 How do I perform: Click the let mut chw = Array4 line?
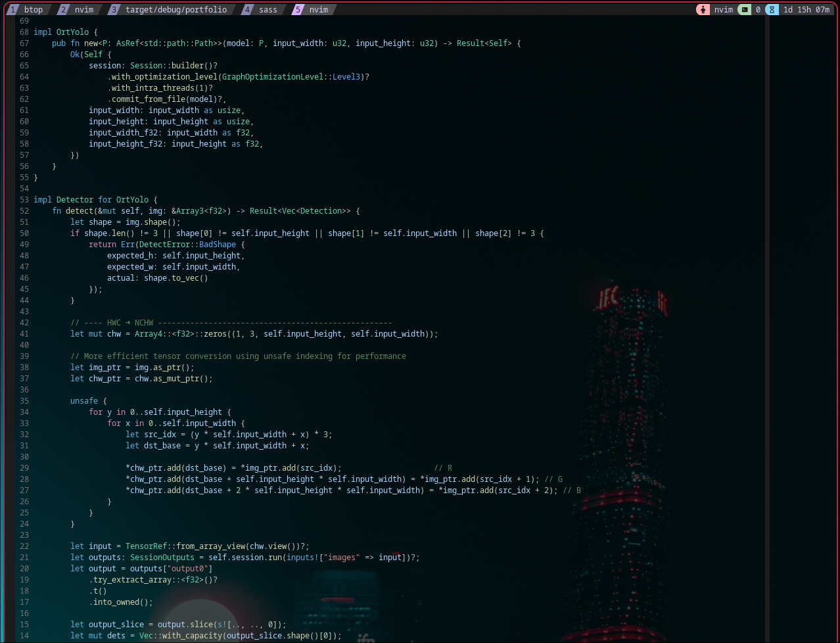click(x=254, y=334)
